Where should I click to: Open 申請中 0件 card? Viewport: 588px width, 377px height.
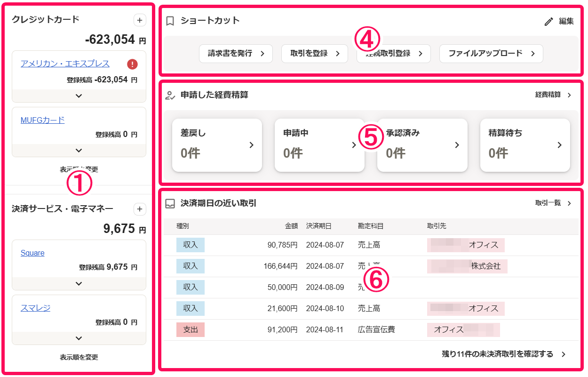(319, 145)
